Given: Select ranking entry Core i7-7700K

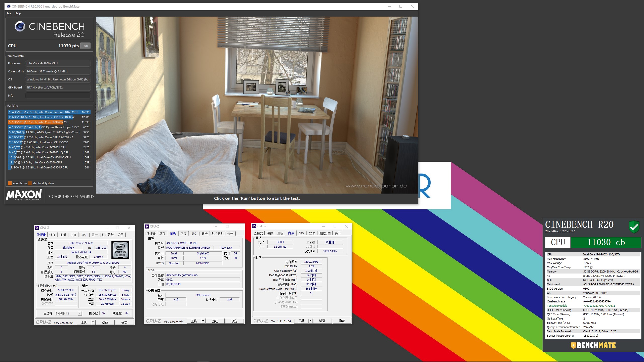Looking at the screenshot, I should coord(49,147).
